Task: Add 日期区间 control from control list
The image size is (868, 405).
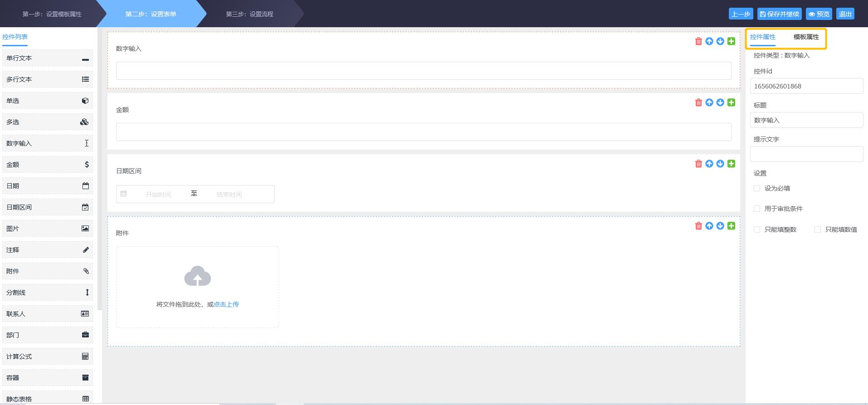Action: [48, 207]
